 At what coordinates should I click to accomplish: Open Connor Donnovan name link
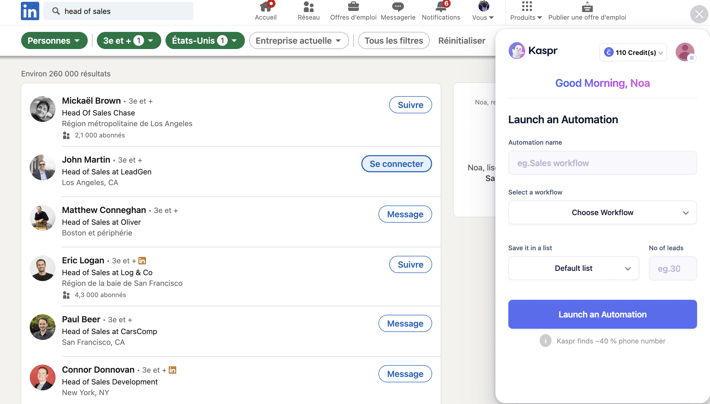pos(98,370)
